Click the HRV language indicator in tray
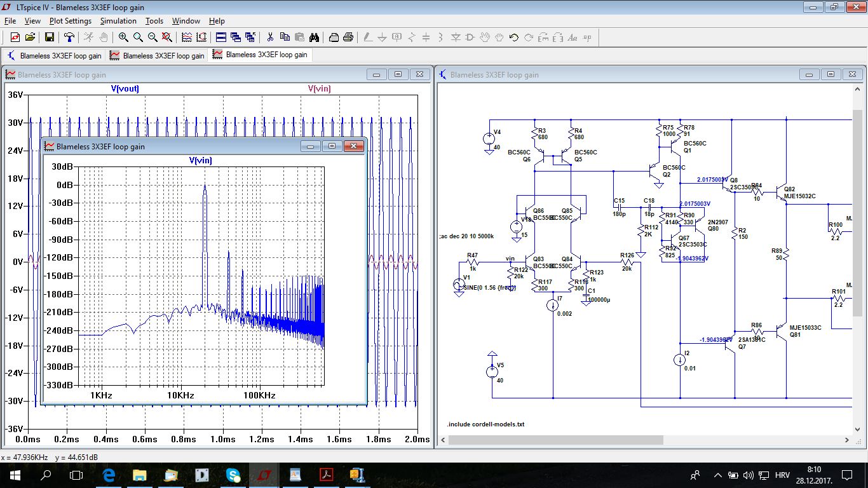Viewport: 868px width, 488px height. (x=783, y=475)
